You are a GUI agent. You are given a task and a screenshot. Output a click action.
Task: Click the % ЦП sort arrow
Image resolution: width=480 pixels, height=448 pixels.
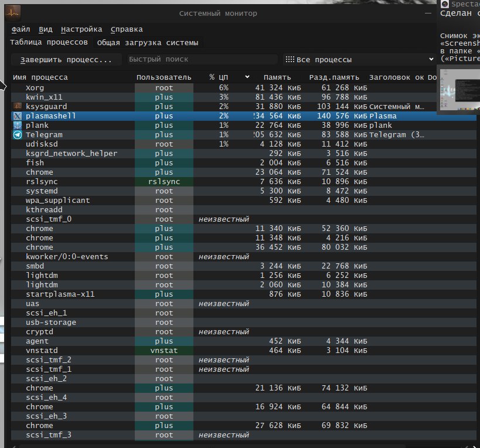247,77
